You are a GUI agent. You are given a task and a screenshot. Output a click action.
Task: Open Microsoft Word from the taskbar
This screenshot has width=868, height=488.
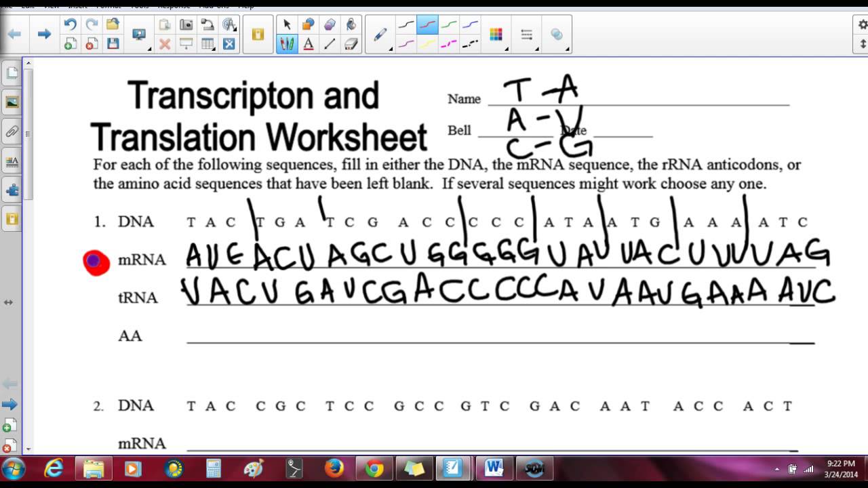pos(493,468)
